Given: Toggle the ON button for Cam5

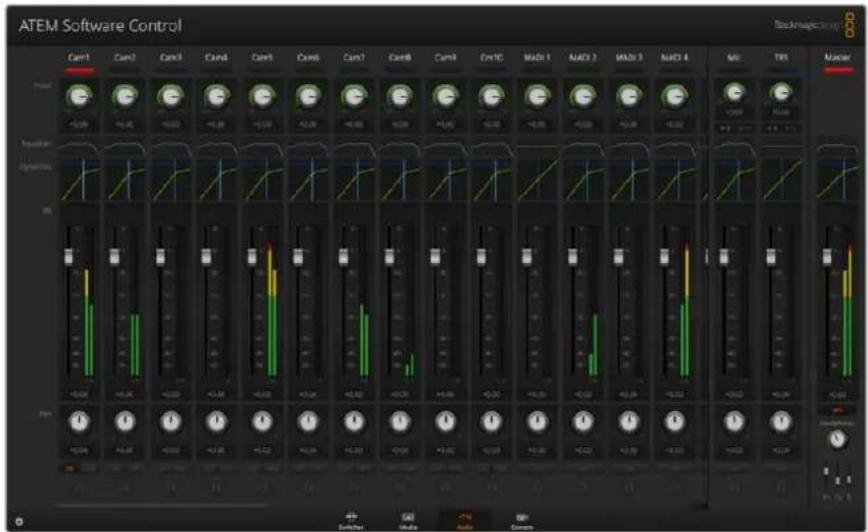Looking at the screenshot, I should (x=253, y=468).
